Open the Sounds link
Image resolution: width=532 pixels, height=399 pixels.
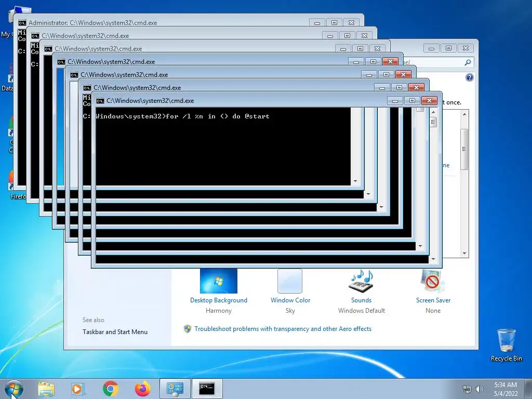[x=362, y=300]
